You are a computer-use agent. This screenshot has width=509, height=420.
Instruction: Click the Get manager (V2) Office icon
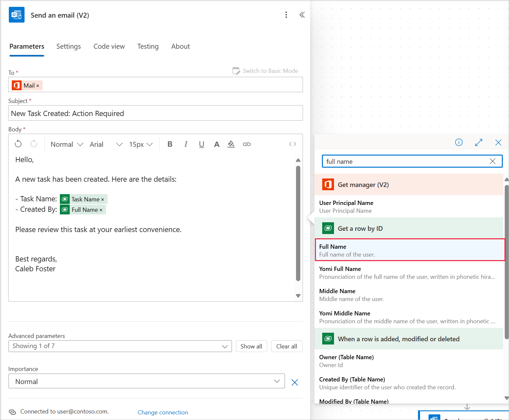pos(328,184)
